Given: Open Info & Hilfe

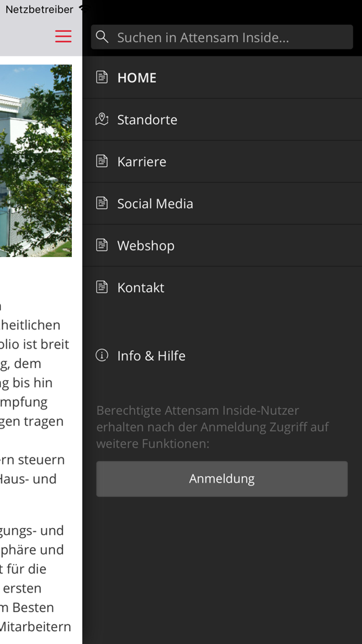Looking at the screenshot, I should pyautogui.click(x=222, y=355).
